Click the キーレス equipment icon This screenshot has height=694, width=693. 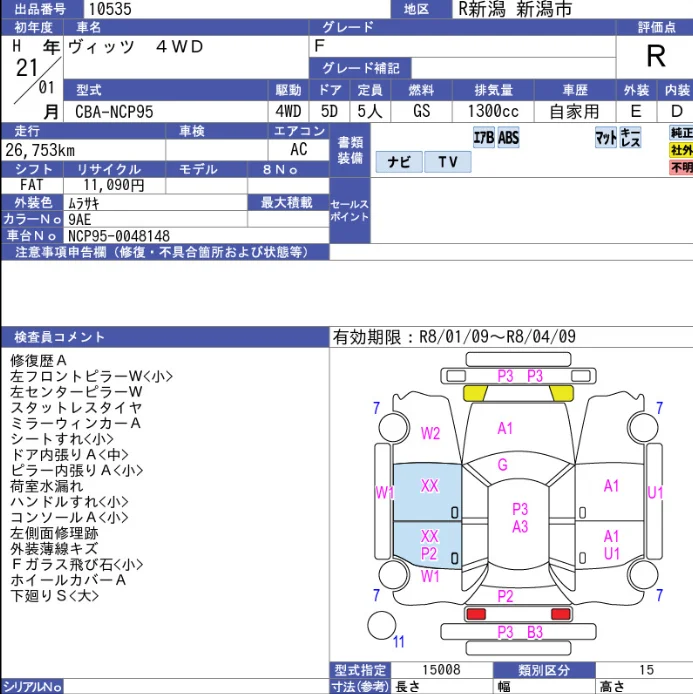click(630, 138)
